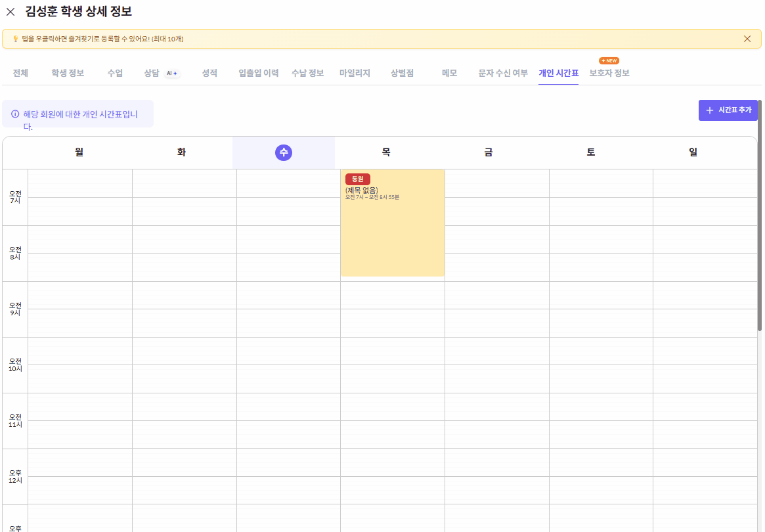Click the 오후 12시 time label
Image resolution: width=765 pixels, height=532 pixels.
(x=15, y=477)
